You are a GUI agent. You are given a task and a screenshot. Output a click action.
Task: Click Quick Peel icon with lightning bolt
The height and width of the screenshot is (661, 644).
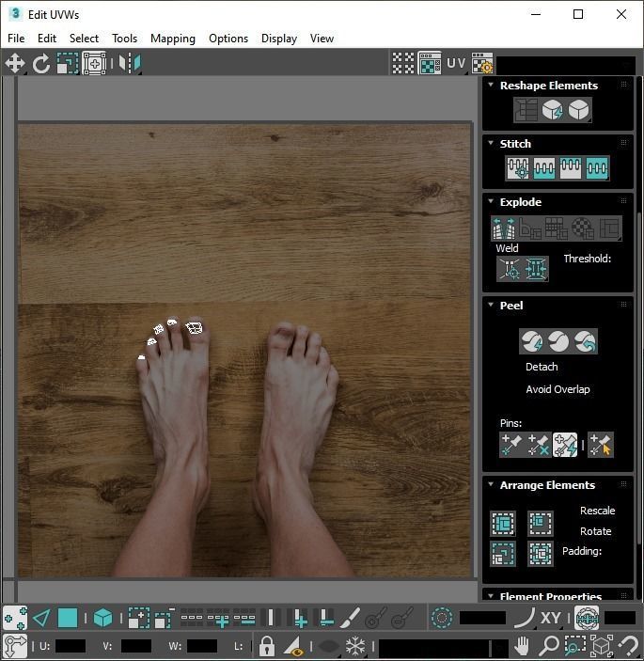point(531,341)
